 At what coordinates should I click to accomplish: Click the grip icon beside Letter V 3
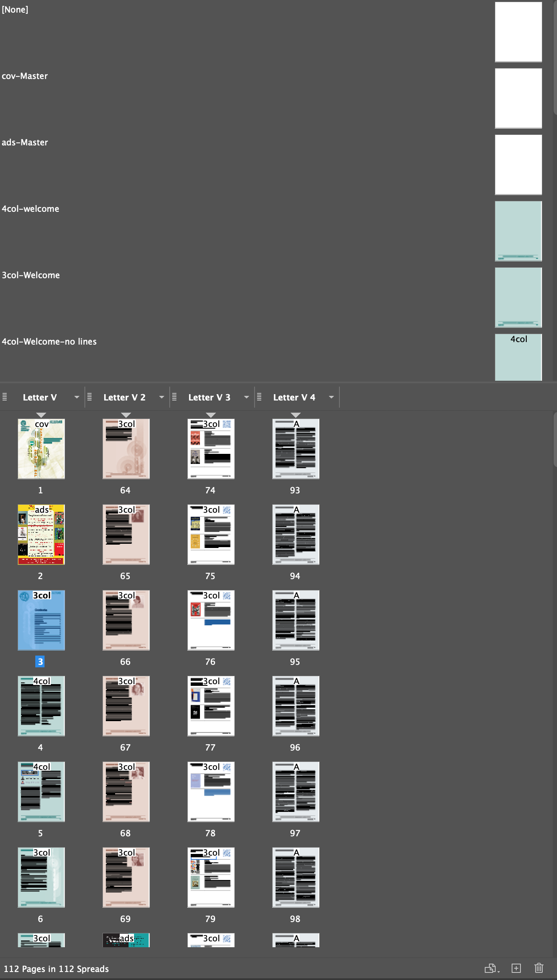pos(174,397)
